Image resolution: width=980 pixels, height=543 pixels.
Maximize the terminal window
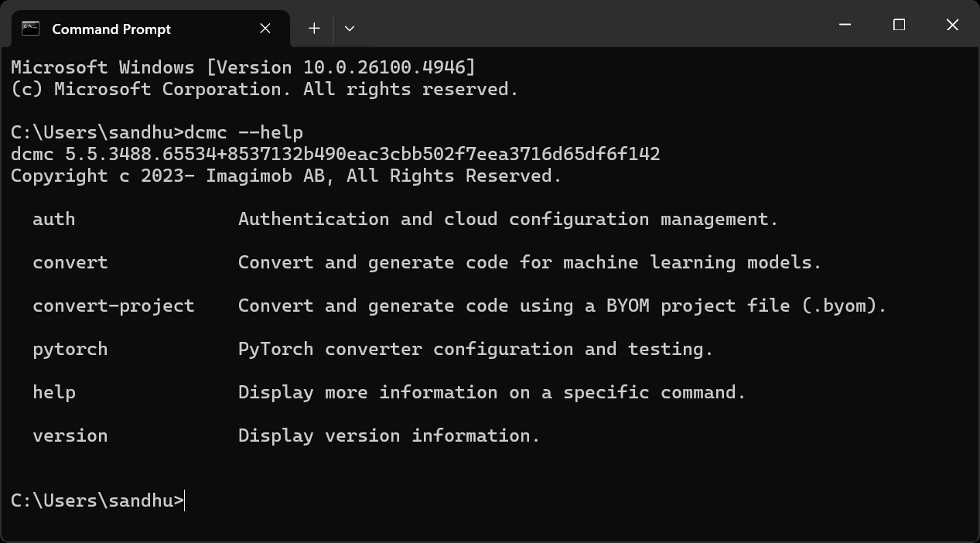point(899,25)
